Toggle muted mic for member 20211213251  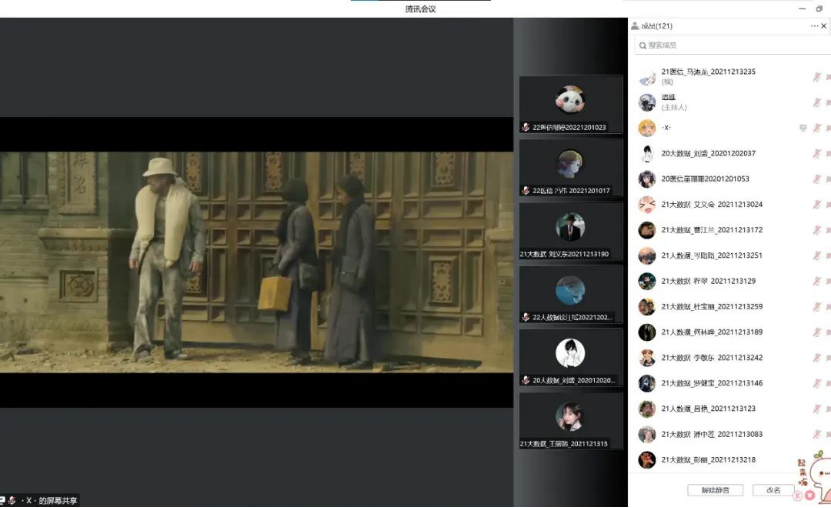point(817,255)
